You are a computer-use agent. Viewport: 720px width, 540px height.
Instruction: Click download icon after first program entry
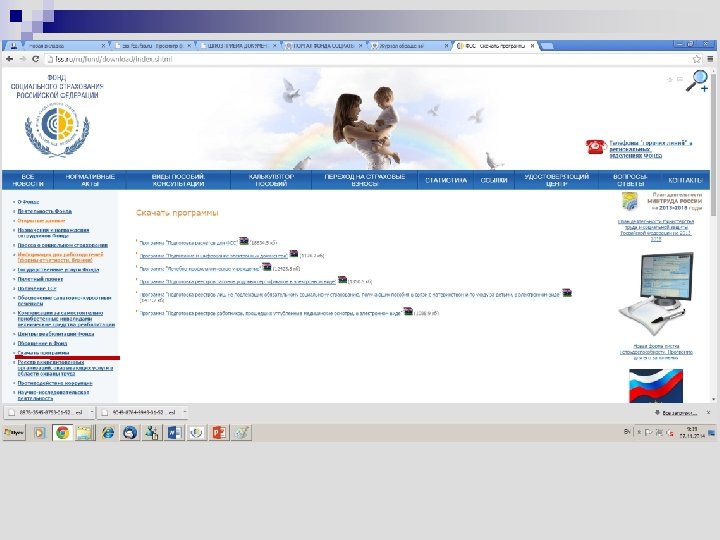pyautogui.click(x=244, y=241)
